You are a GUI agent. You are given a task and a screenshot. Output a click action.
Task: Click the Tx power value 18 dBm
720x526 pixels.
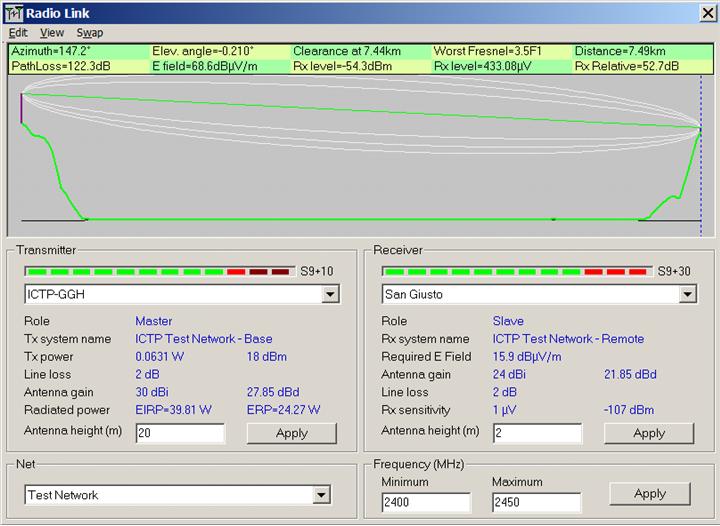tap(267, 357)
